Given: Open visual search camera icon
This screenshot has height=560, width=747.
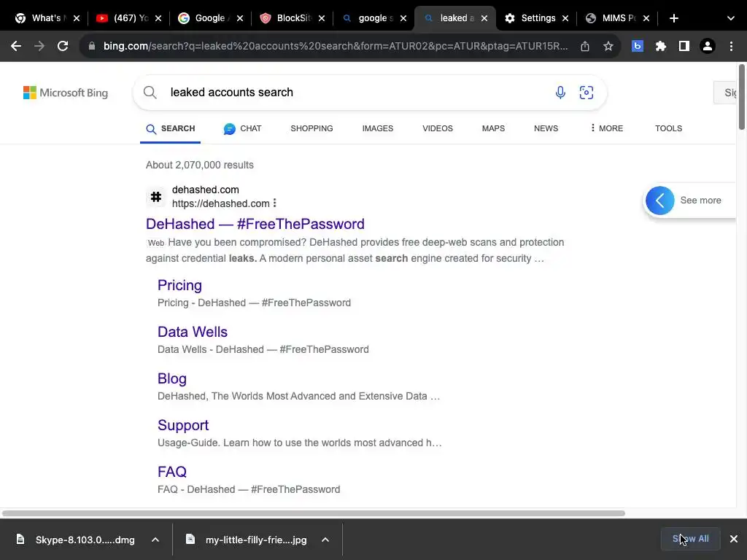Looking at the screenshot, I should click(587, 93).
